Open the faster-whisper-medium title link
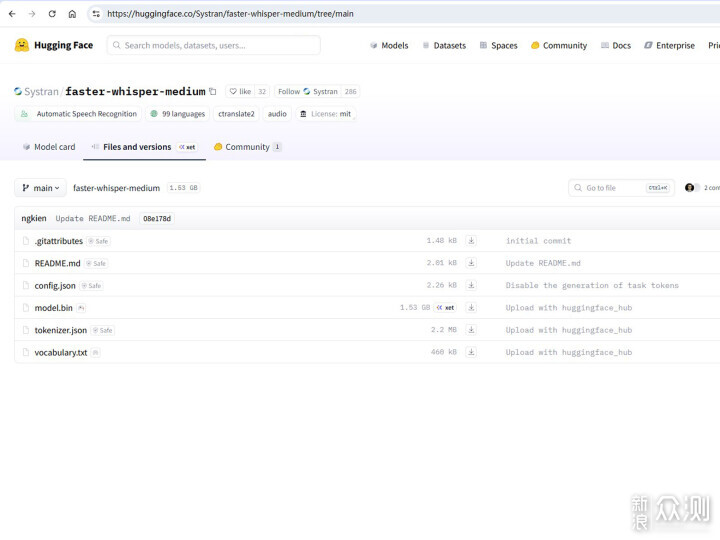The image size is (720, 540). point(135,91)
